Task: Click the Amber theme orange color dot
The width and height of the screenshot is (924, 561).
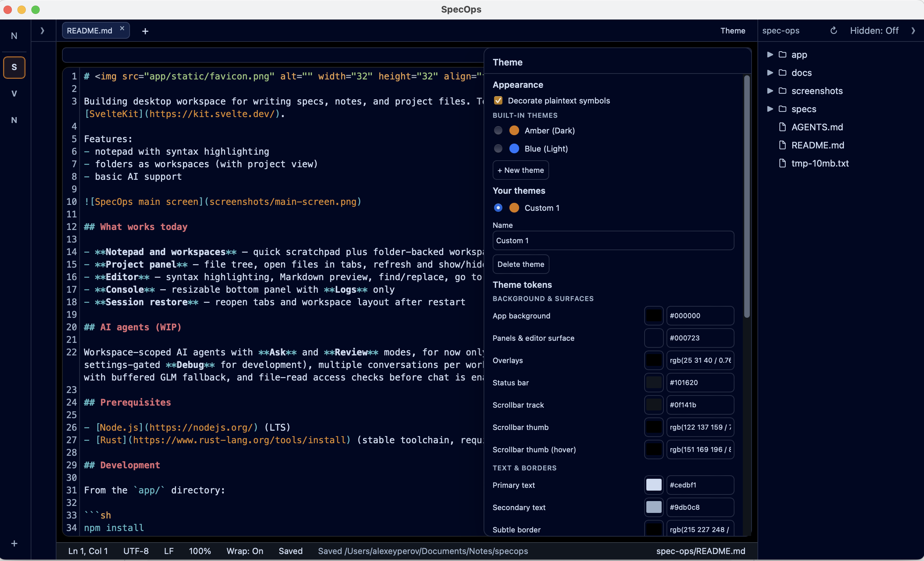Action: [514, 131]
